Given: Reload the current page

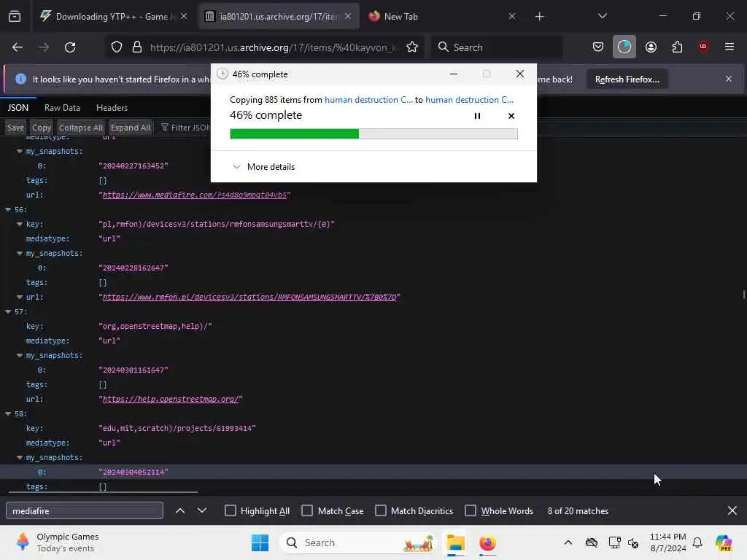Looking at the screenshot, I should 70,47.
